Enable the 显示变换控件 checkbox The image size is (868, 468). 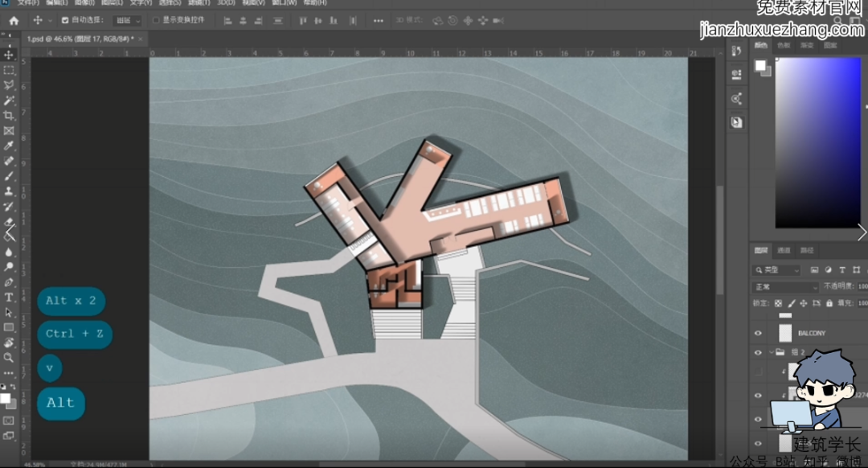[156, 20]
